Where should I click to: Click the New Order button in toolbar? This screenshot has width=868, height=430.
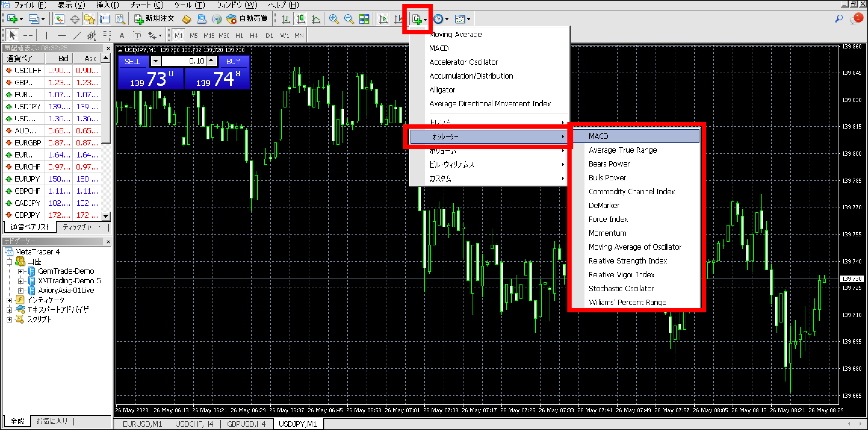(155, 19)
